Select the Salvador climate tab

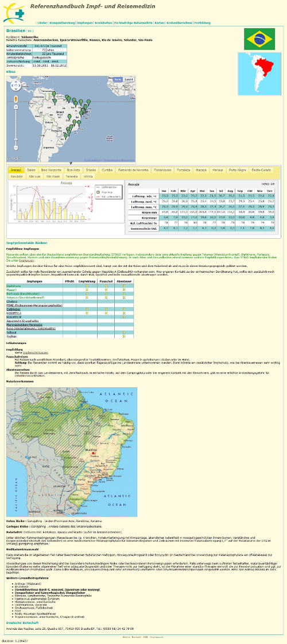17,176
